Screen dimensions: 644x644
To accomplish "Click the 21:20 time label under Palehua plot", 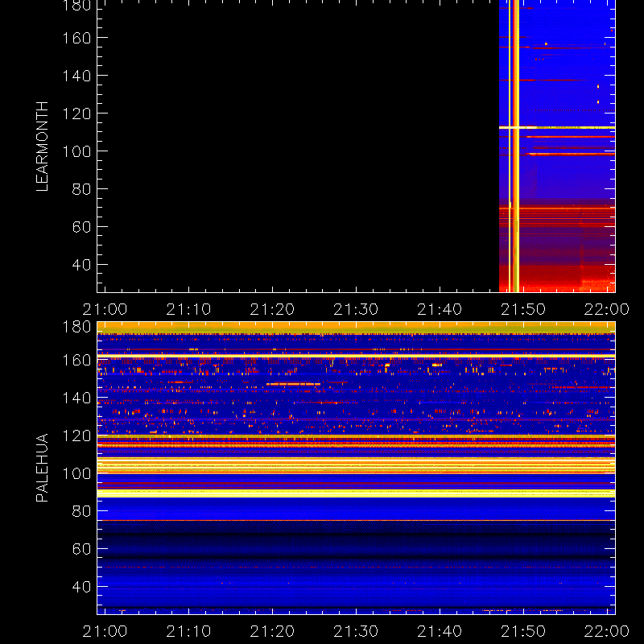I will [272, 631].
